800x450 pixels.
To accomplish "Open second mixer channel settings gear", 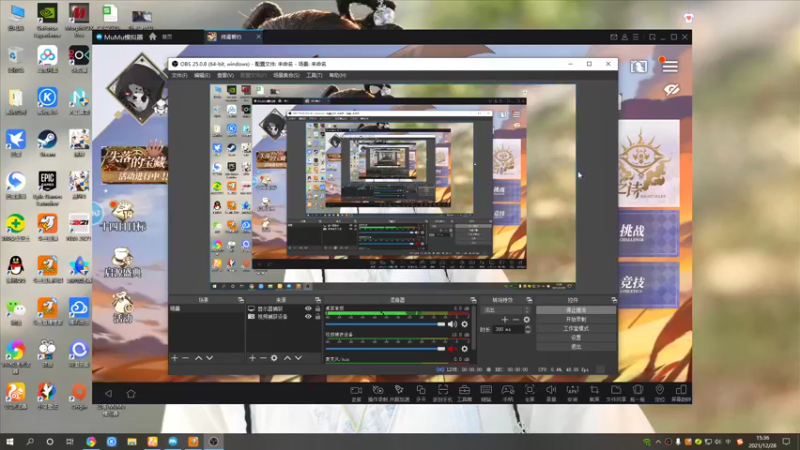I will 464,349.
